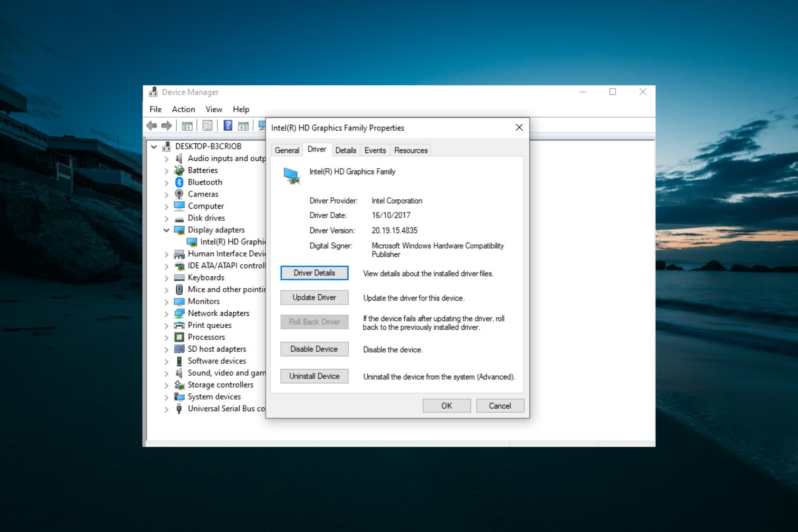The width and height of the screenshot is (798, 532).
Task: Switch to the Details tab
Action: click(345, 150)
